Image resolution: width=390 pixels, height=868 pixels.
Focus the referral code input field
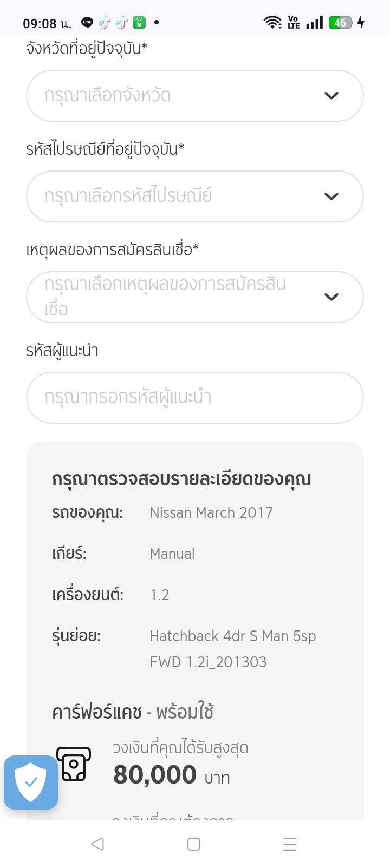(194, 398)
